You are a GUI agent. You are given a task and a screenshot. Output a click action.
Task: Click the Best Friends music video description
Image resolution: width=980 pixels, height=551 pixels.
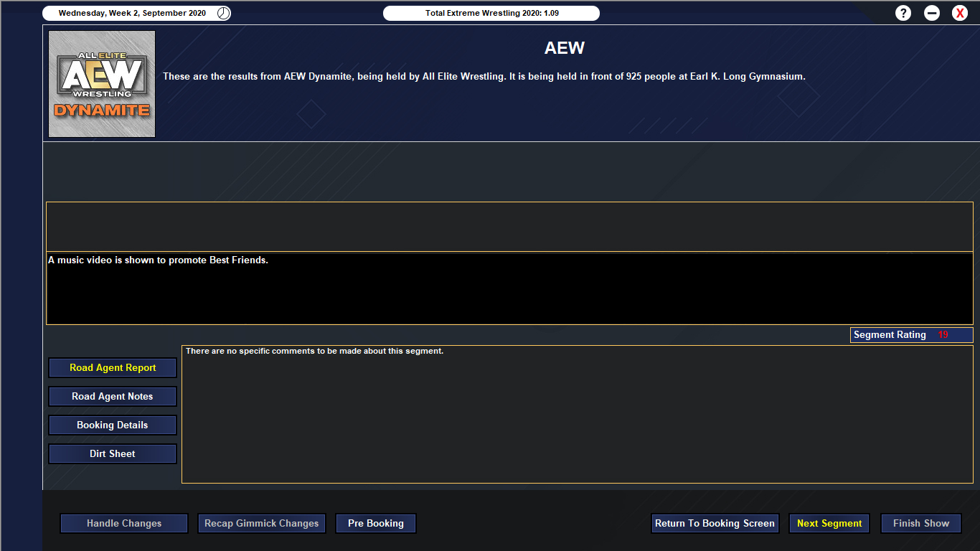tap(158, 260)
